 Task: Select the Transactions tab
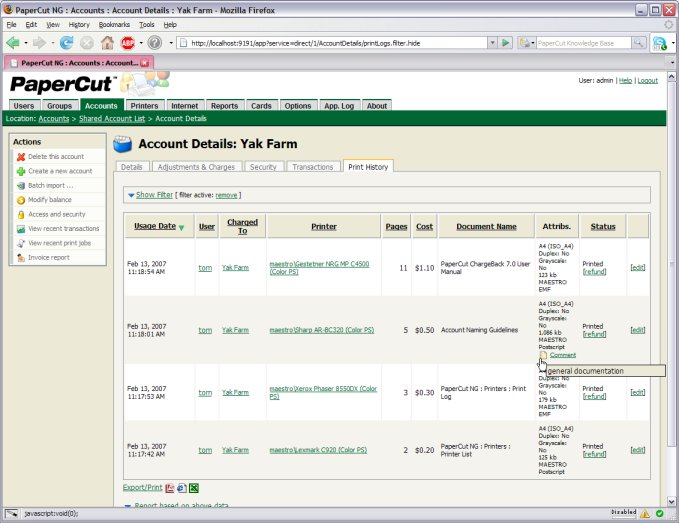(313, 167)
